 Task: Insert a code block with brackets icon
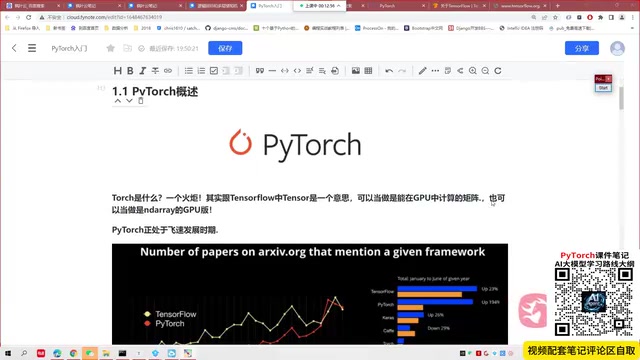(x=297, y=71)
